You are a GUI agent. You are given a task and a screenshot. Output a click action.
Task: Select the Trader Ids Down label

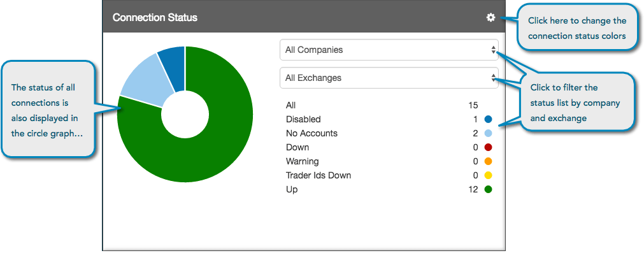(x=318, y=175)
